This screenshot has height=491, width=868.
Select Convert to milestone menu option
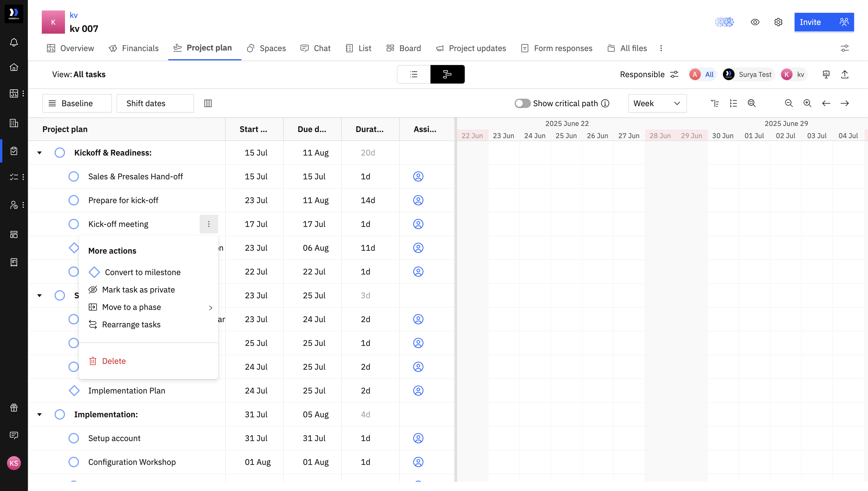coord(142,272)
